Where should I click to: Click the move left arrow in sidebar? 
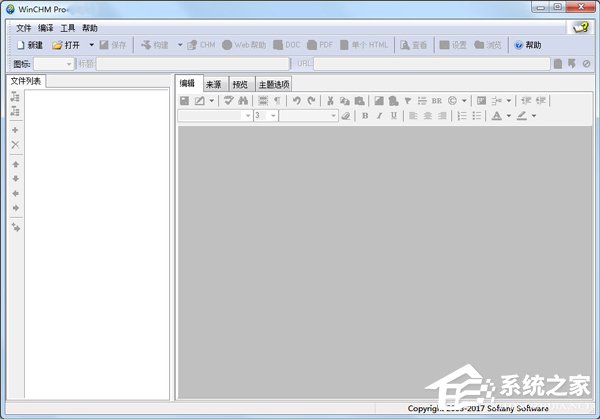point(16,194)
